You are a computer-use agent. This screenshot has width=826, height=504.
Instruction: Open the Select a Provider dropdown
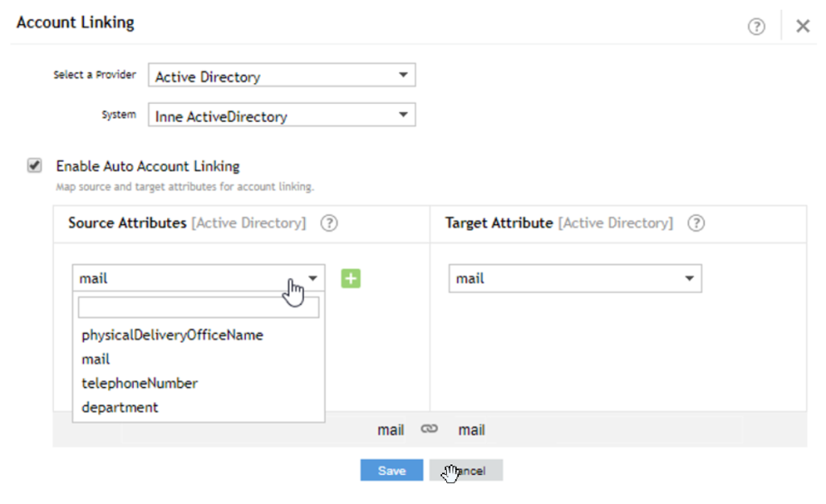pyautogui.click(x=282, y=77)
